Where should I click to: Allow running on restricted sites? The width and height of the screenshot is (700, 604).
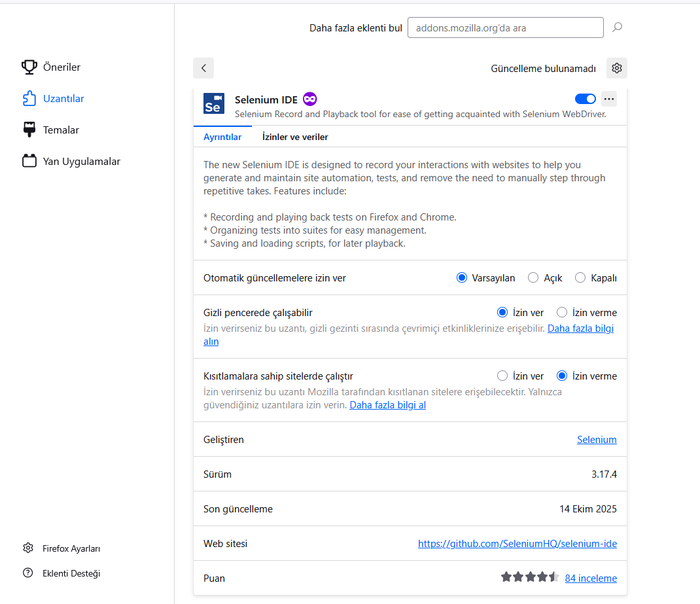[502, 376]
